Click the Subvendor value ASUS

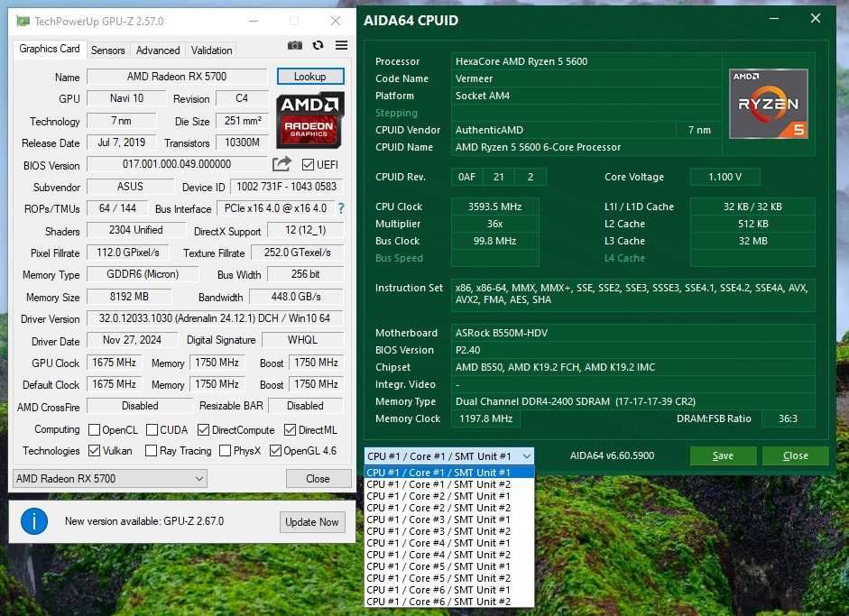coord(130,186)
